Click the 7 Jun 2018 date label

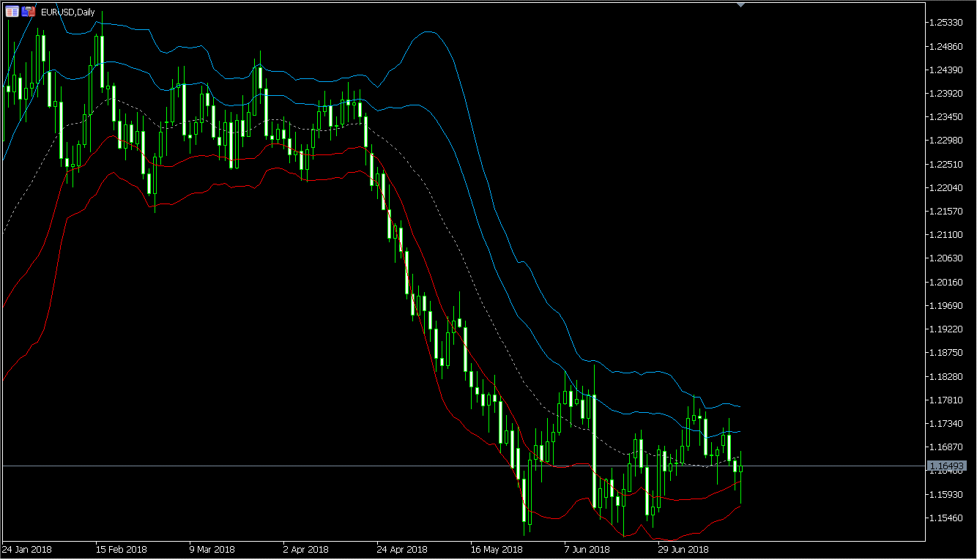pos(587,549)
